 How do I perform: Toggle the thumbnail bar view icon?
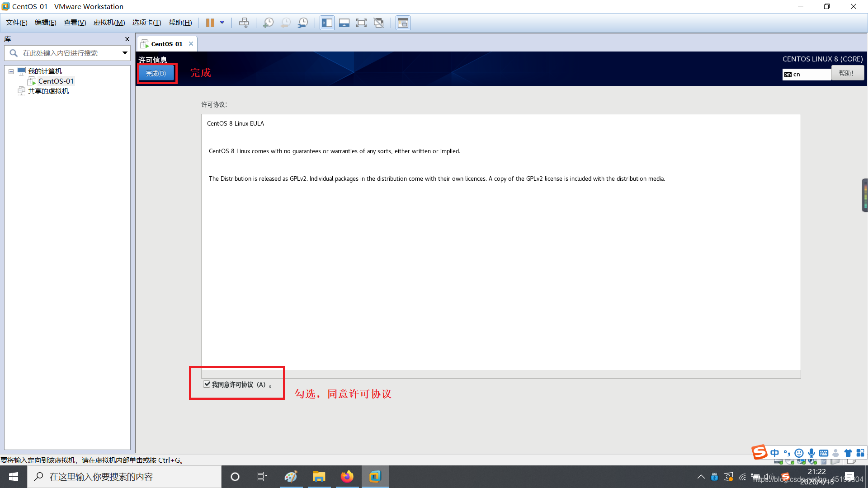(344, 23)
